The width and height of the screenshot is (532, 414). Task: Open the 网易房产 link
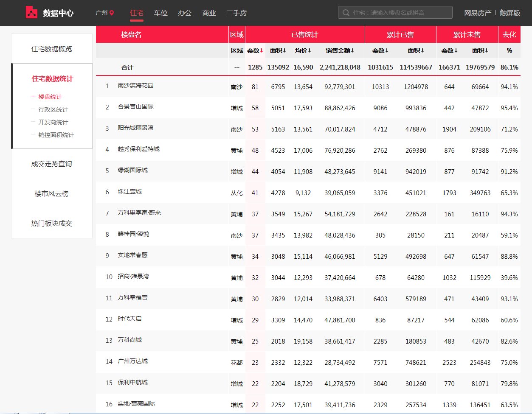pyautogui.click(x=477, y=13)
